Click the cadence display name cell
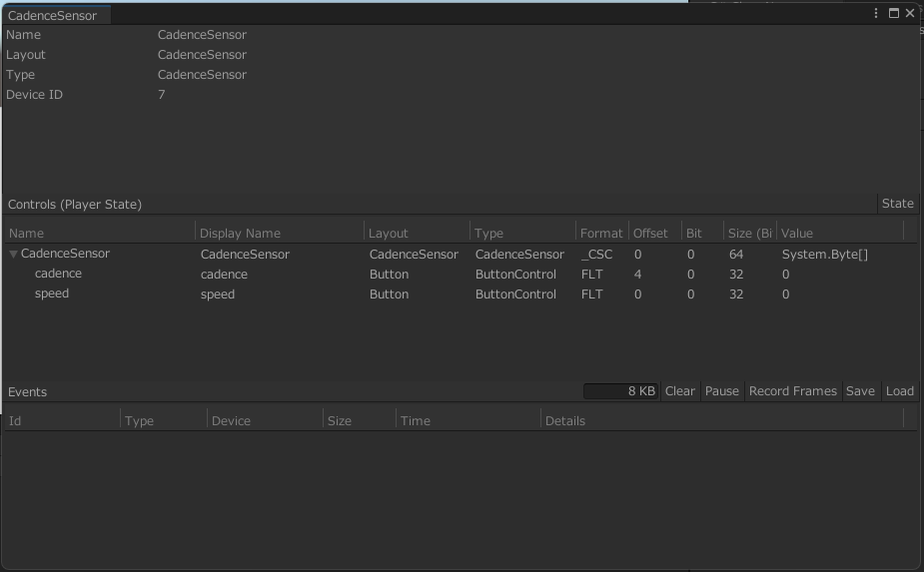 tap(224, 275)
